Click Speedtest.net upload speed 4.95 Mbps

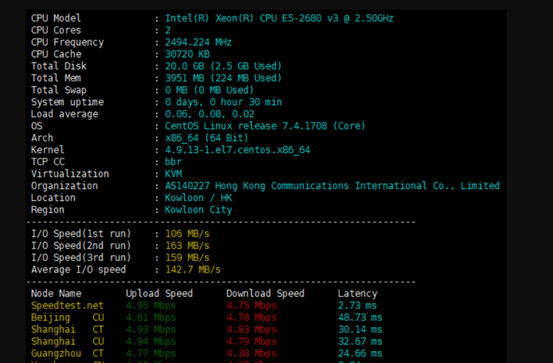pyautogui.click(x=151, y=305)
